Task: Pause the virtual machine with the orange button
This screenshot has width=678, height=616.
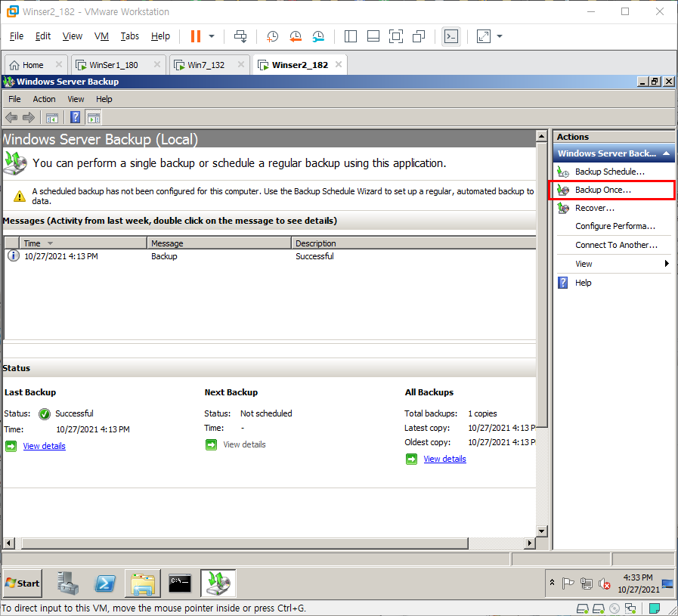Action: (196, 36)
